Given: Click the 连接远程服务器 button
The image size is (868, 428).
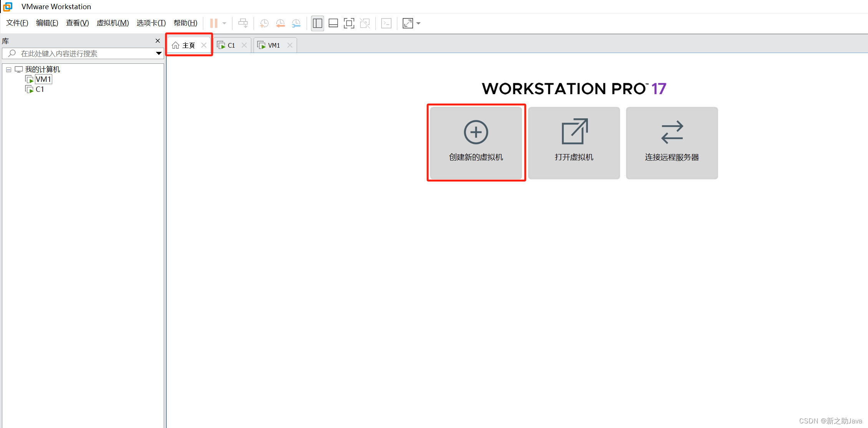Looking at the screenshot, I should pos(672,143).
